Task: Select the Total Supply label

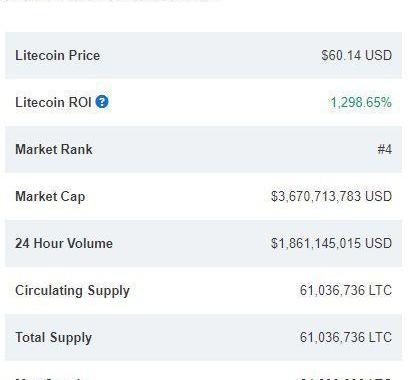Action: pyautogui.click(x=54, y=338)
